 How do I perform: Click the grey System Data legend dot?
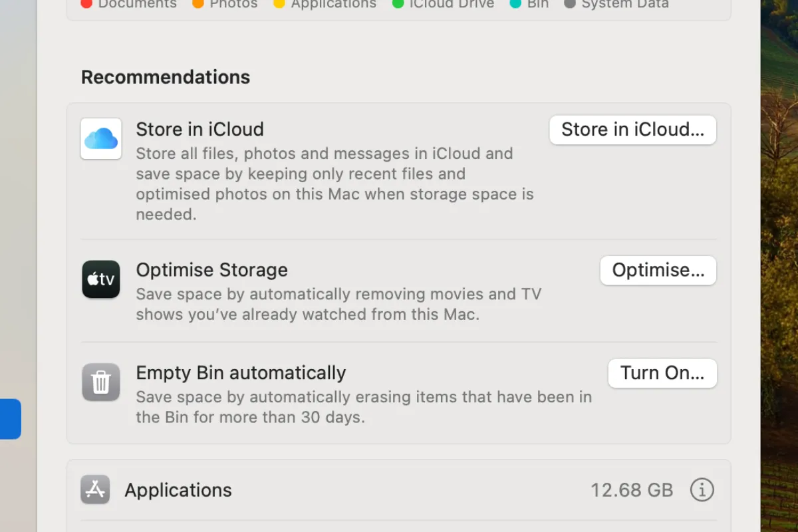click(x=570, y=4)
